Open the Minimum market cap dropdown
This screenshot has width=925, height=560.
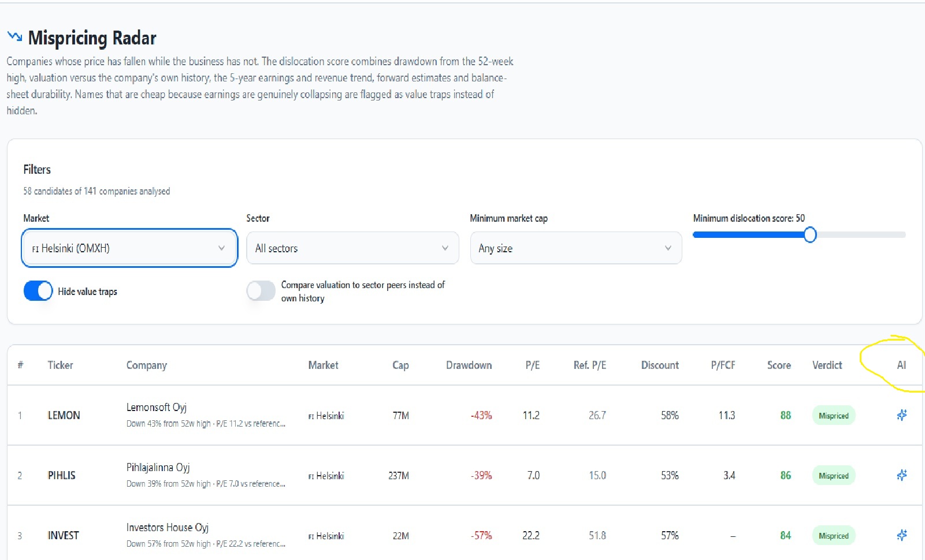tap(576, 248)
